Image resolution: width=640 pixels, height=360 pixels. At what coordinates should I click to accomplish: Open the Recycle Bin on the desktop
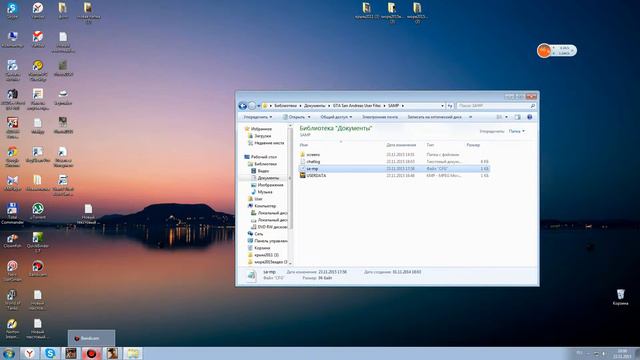click(x=620, y=297)
